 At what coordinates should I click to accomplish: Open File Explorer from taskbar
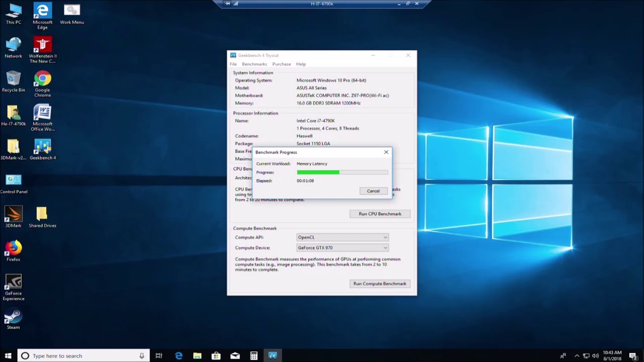[x=197, y=355]
